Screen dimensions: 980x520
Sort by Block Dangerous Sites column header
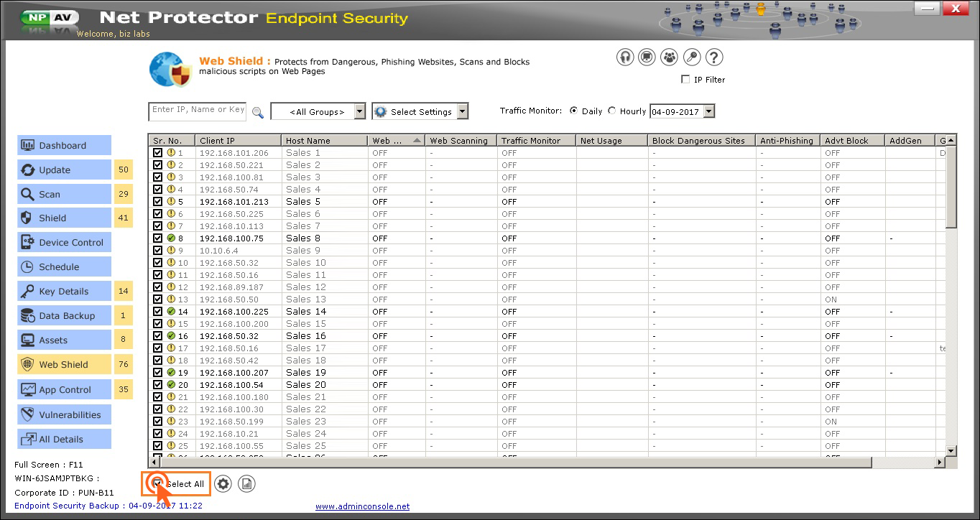click(702, 141)
